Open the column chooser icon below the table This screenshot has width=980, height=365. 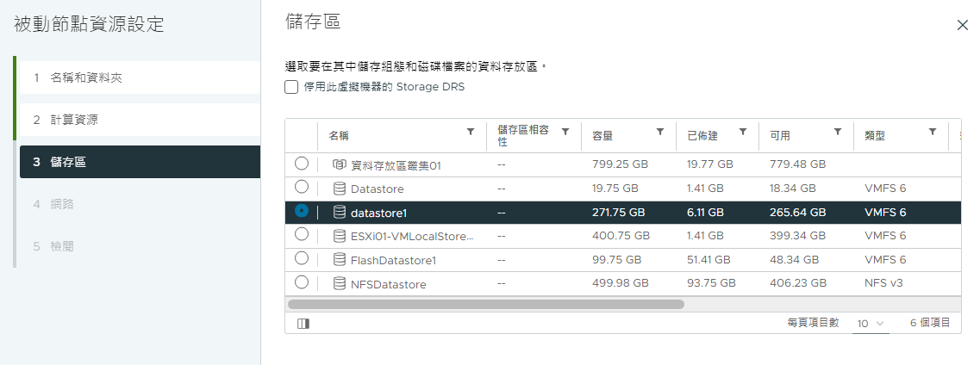click(303, 323)
